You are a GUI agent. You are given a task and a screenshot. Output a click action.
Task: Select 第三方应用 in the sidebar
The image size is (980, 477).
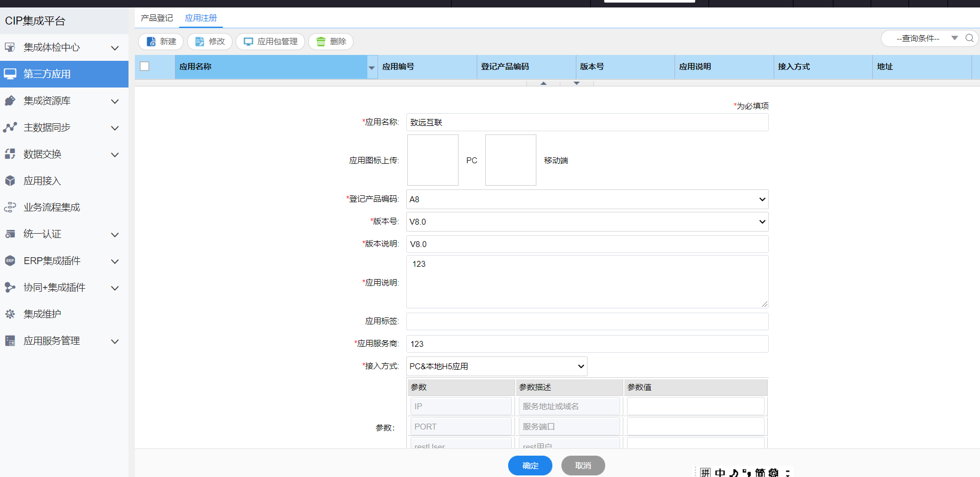click(x=47, y=74)
